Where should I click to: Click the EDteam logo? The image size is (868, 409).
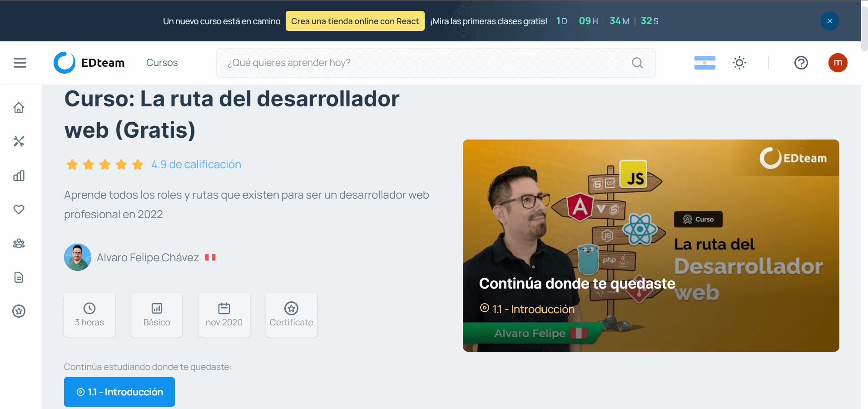click(89, 63)
